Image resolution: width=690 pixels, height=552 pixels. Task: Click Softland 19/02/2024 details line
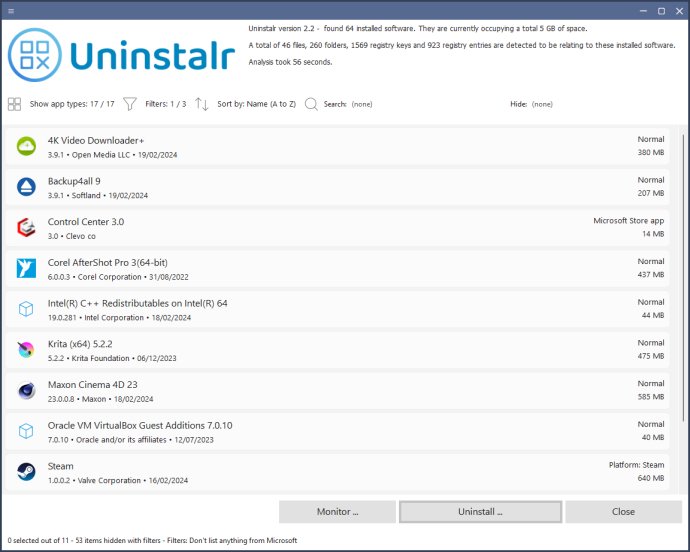98,195
